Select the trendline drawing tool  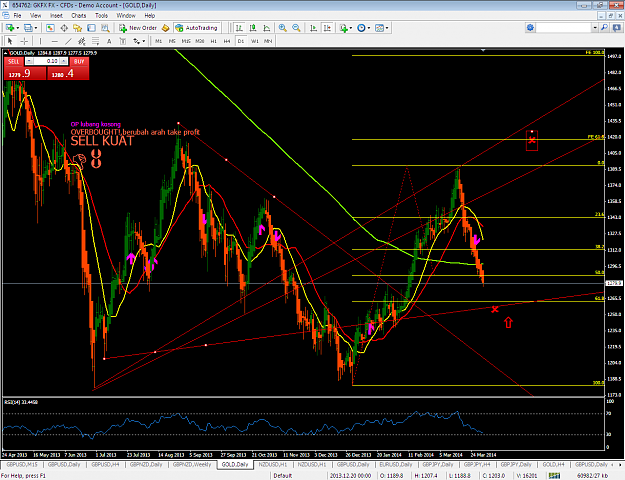click(x=68, y=41)
